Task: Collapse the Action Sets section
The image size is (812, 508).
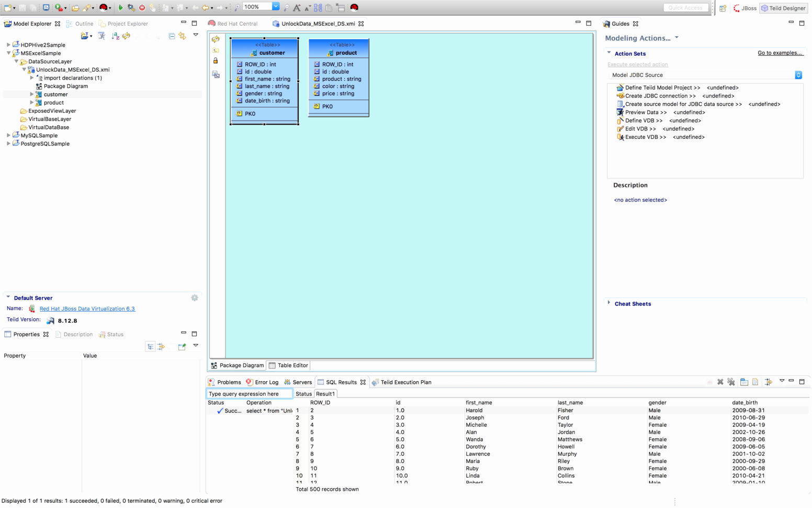Action: (609, 53)
